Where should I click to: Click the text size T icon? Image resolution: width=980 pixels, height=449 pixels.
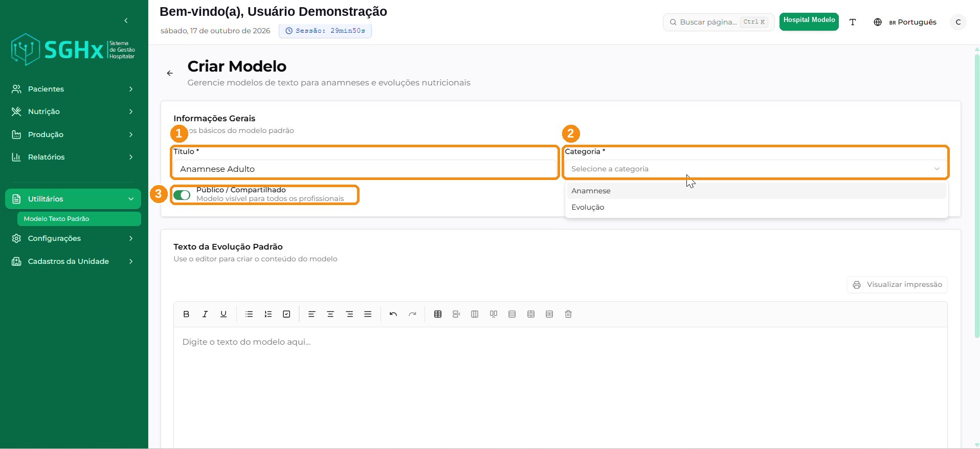(x=853, y=22)
